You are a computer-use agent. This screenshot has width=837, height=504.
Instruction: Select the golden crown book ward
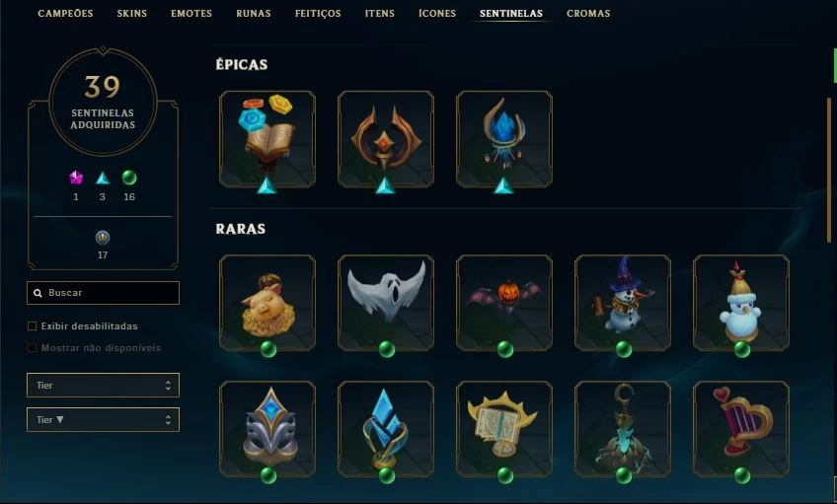pos(504,429)
